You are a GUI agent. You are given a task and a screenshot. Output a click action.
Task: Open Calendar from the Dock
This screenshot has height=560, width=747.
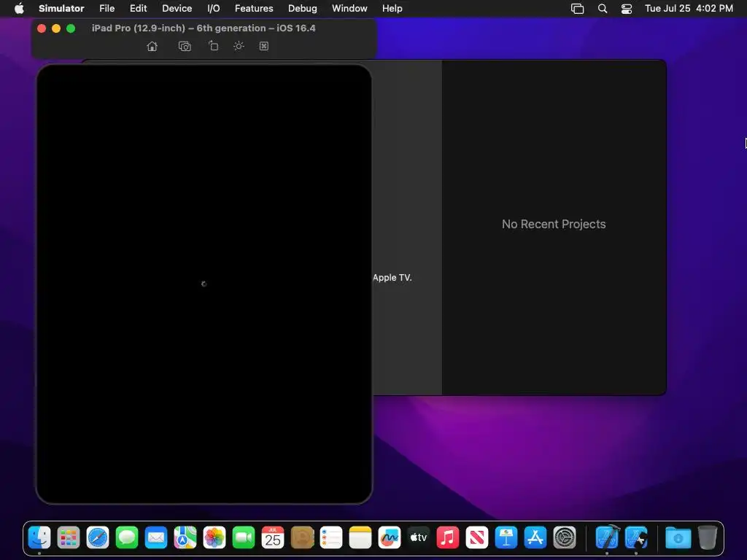coord(273,537)
